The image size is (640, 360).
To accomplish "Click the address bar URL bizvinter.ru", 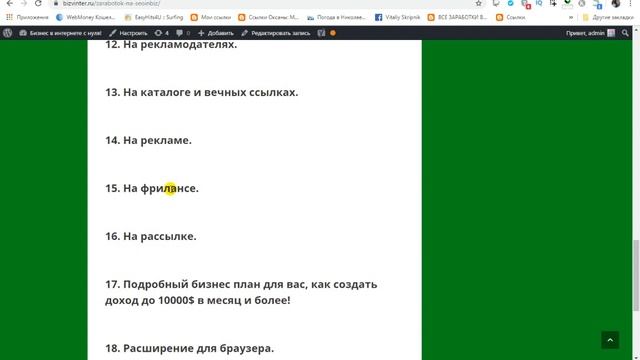I will click(x=111, y=3).
